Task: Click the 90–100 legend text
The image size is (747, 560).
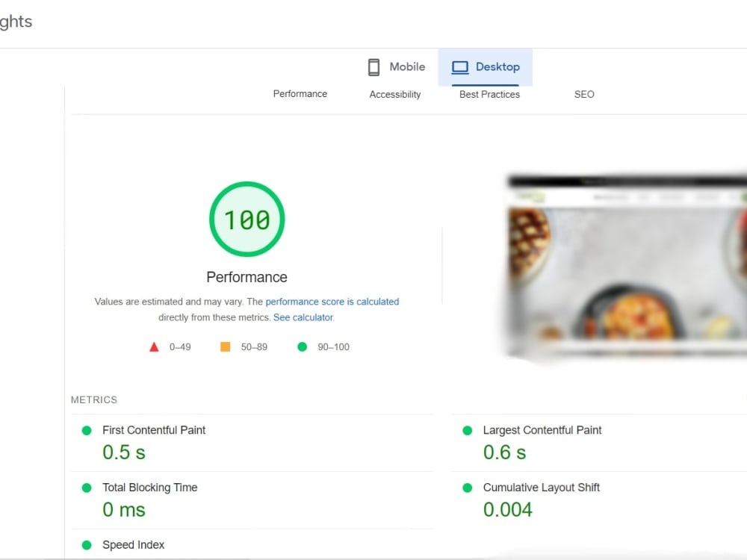Action: (333, 347)
